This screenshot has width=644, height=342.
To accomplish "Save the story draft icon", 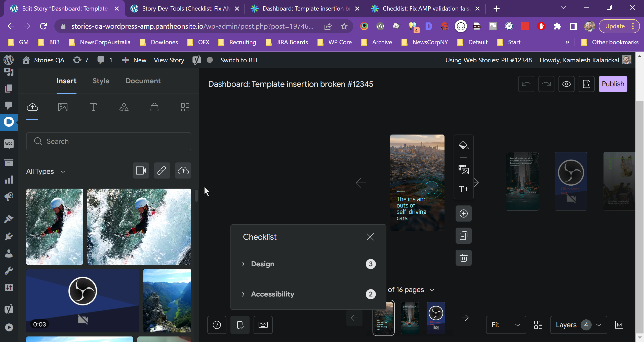I will coord(587,84).
